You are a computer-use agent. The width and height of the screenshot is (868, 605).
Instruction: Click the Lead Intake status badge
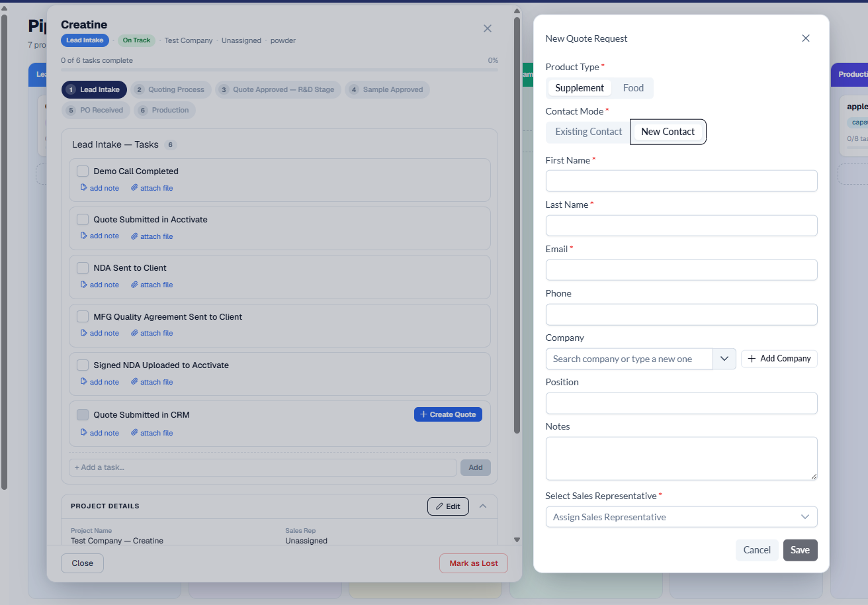85,40
